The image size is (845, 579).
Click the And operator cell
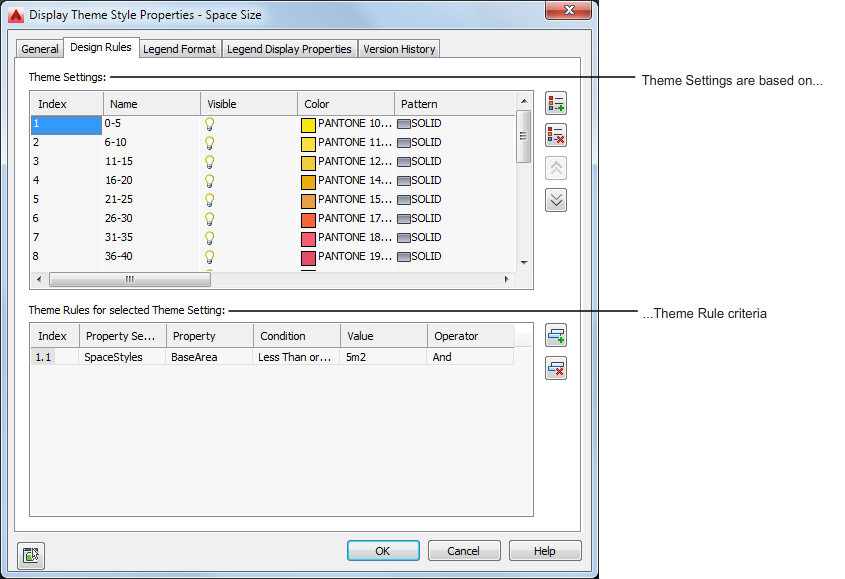[470, 357]
